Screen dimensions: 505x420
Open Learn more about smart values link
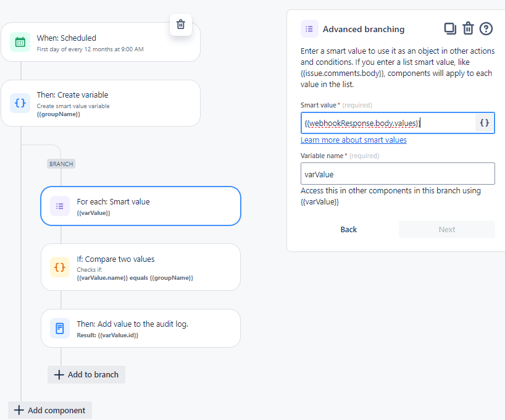point(353,140)
